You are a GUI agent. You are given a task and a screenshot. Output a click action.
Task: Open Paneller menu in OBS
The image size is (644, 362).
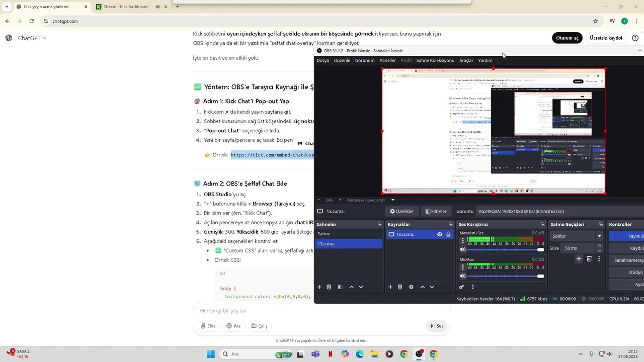point(387,60)
